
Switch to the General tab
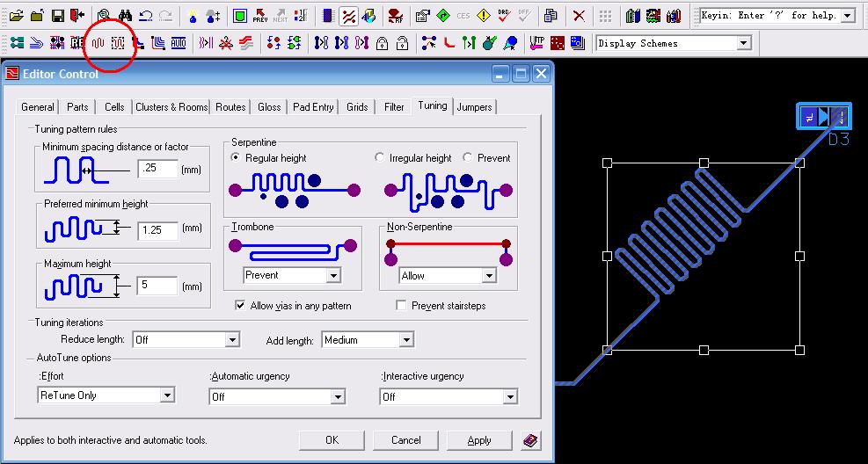point(38,107)
